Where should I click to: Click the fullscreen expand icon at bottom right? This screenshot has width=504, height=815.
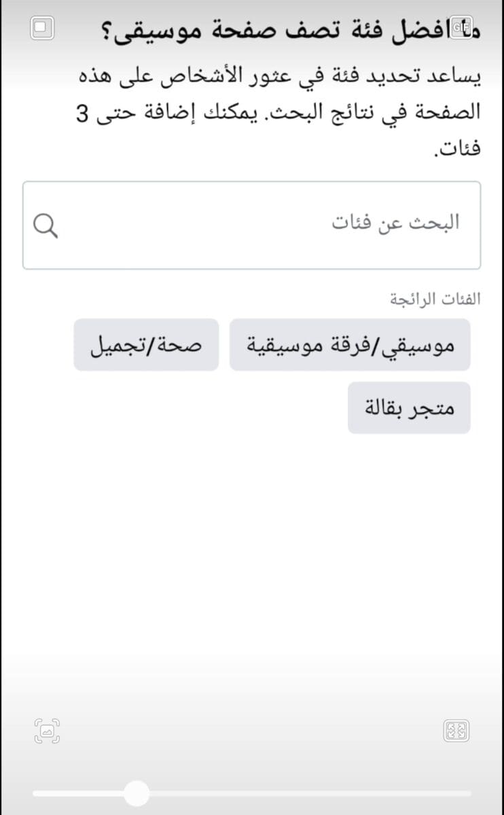pyautogui.click(x=456, y=731)
